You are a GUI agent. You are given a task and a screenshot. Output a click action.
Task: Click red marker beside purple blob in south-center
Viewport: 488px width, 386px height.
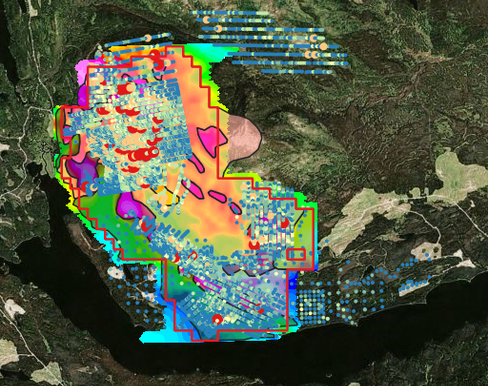click(x=145, y=225)
